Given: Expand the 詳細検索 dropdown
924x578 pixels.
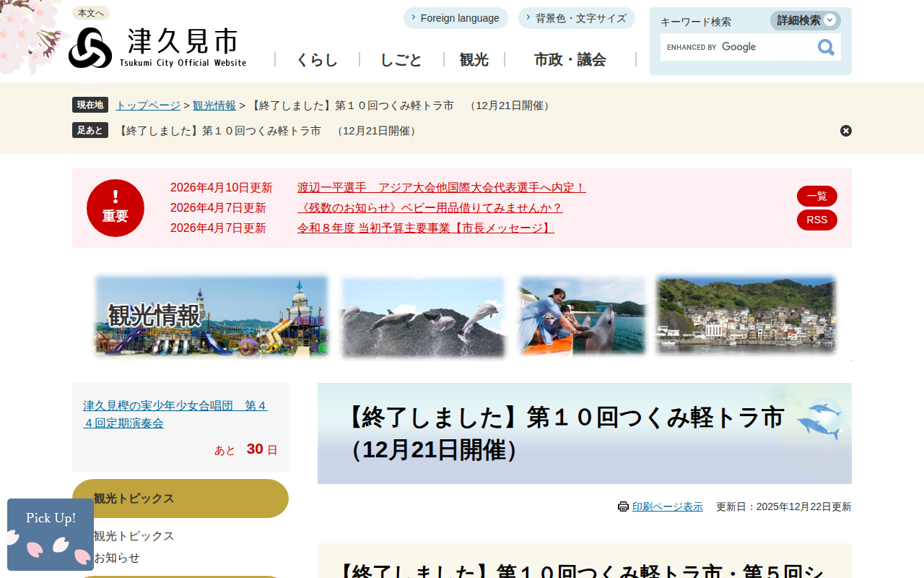Looking at the screenshot, I should [x=806, y=20].
